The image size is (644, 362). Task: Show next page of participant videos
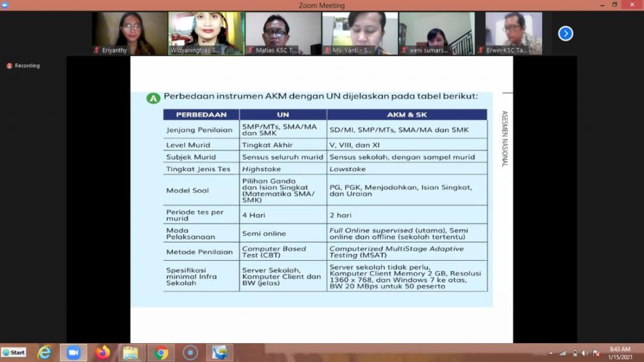[x=565, y=33]
